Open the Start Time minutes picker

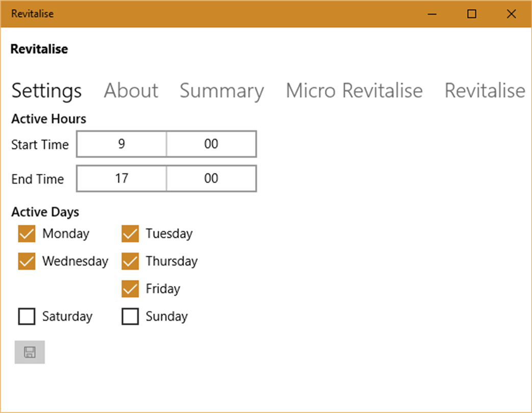pos(211,144)
